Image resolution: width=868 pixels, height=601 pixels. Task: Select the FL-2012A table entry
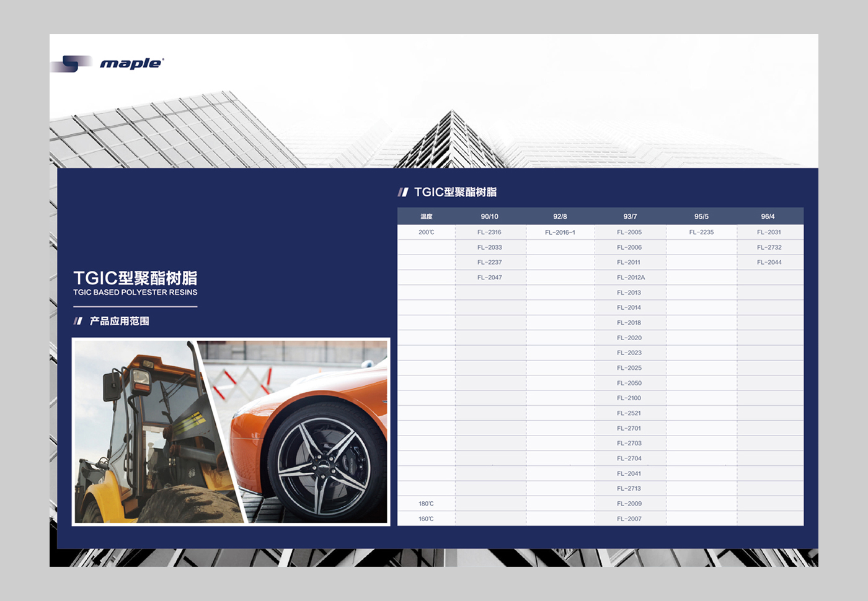click(631, 278)
